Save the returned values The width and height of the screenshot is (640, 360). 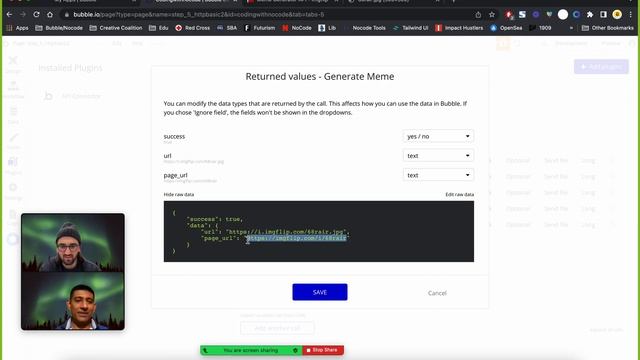(x=320, y=292)
